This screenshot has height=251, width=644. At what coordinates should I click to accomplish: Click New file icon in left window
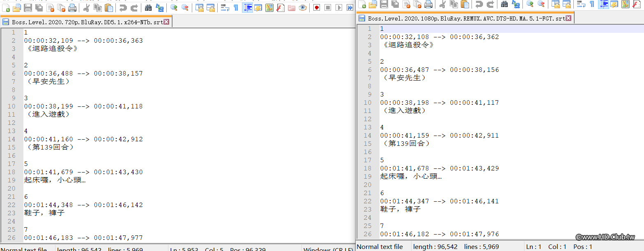click(6, 8)
